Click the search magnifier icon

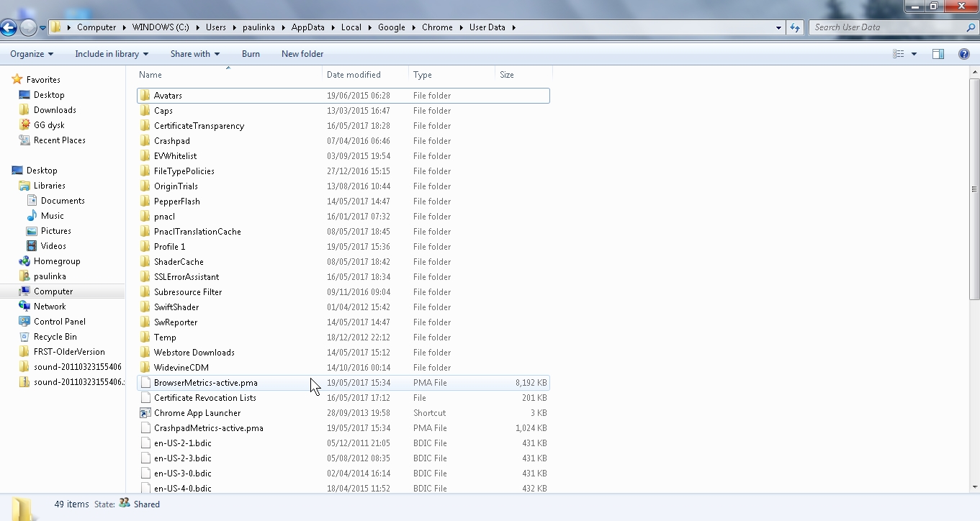point(971,27)
